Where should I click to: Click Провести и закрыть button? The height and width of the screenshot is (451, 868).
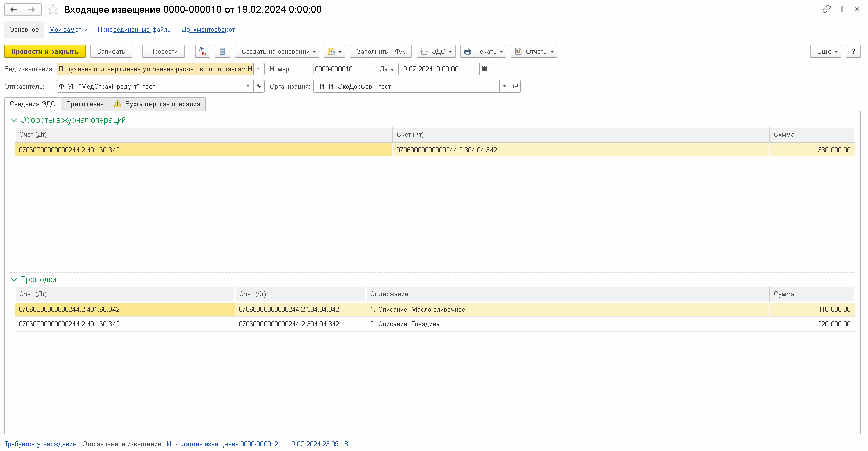coord(45,51)
